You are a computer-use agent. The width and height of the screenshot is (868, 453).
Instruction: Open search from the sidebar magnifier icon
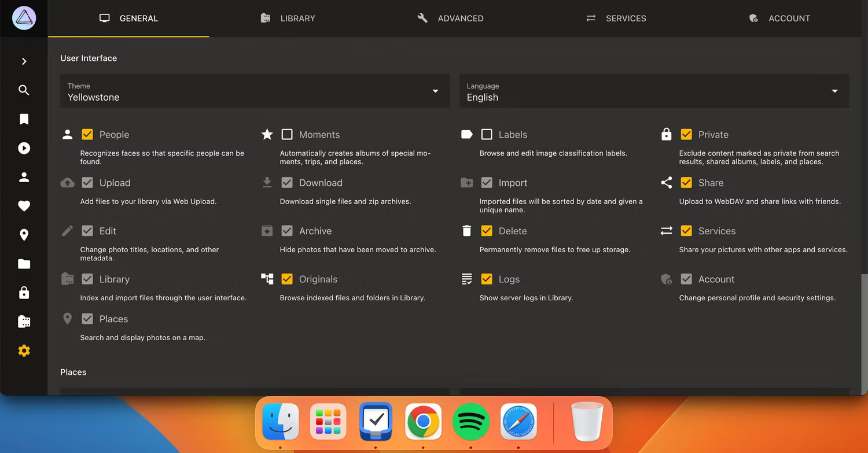pyautogui.click(x=24, y=90)
